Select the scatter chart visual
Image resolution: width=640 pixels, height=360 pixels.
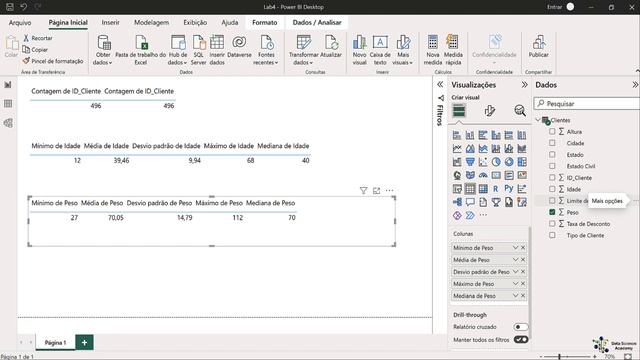click(x=483, y=162)
